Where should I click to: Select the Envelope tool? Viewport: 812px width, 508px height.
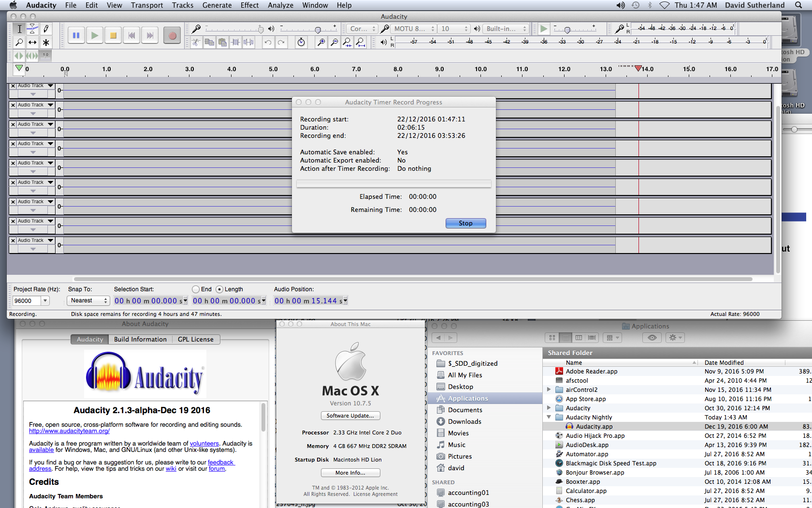click(x=32, y=29)
